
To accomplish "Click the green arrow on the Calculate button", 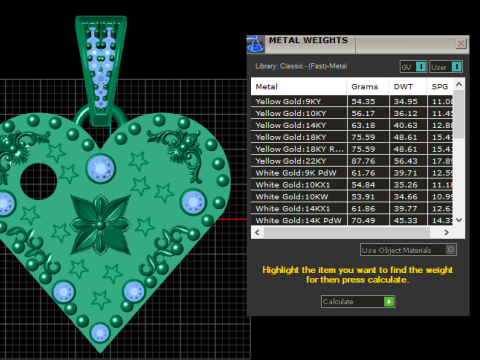I will 389,301.
